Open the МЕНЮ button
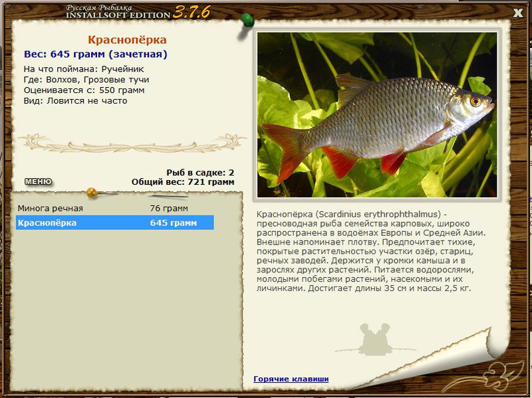This screenshot has width=532, height=398. point(39,181)
